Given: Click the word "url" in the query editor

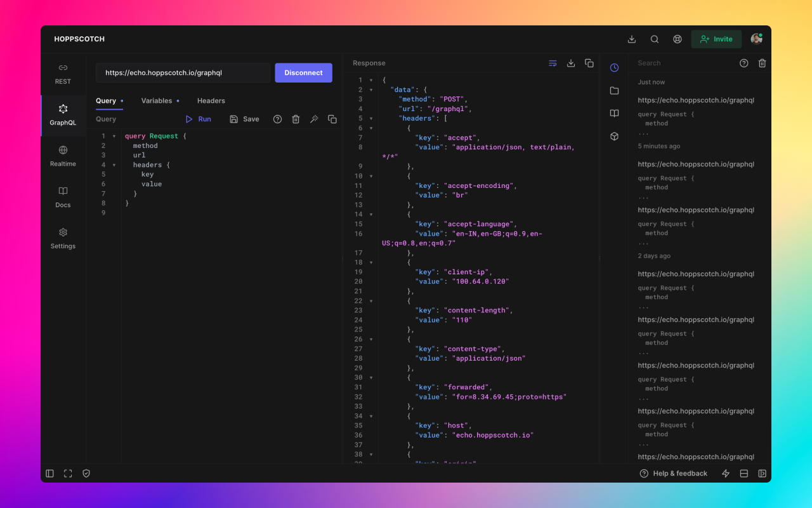Looking at the screenshot, I should pyautogui.click(x=140, y=156).
